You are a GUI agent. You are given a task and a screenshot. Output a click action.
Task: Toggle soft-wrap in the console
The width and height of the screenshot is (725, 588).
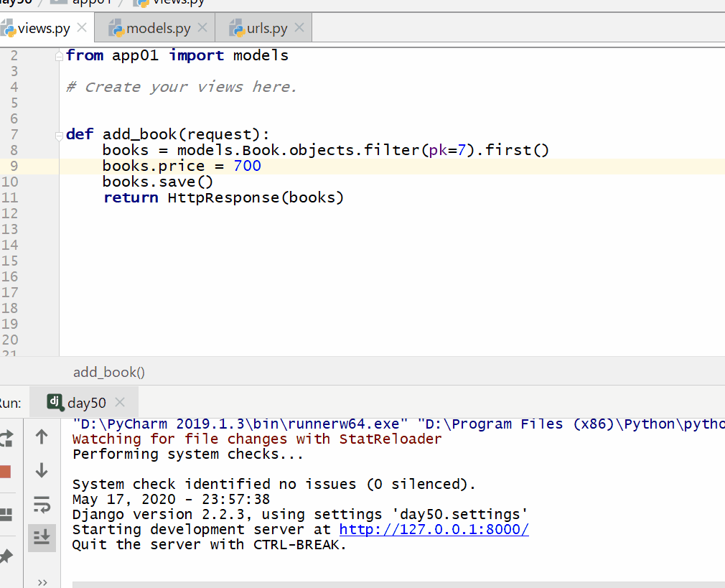click(x=42, y=505)
